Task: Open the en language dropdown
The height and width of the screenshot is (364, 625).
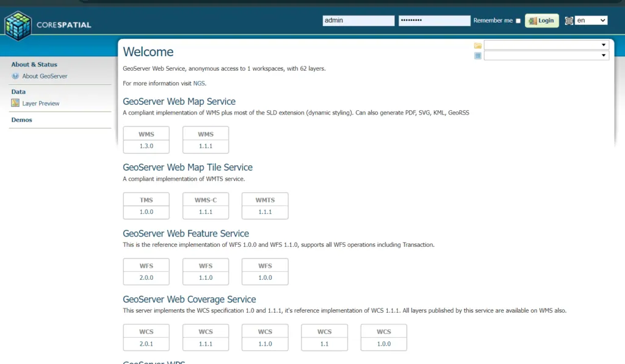Action: click(x=591, y=20)
